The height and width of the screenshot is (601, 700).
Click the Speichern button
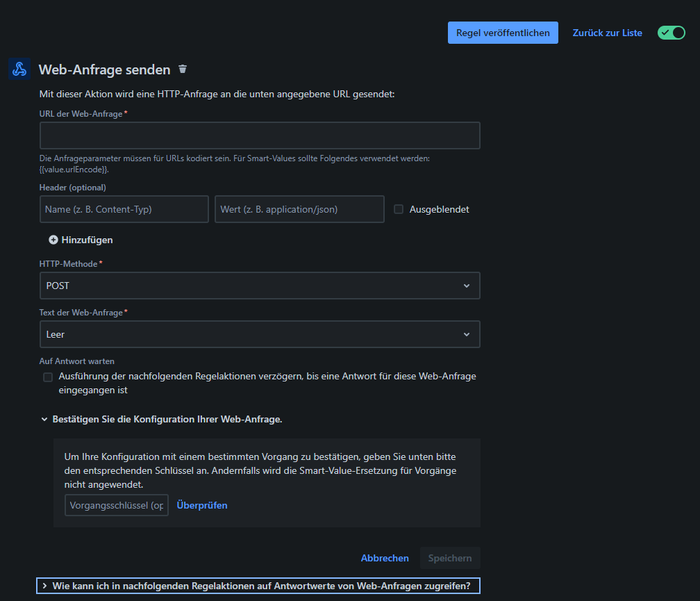450,558
